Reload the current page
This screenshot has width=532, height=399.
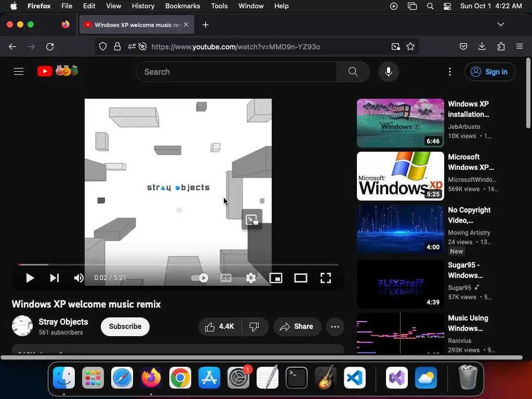pyautogui.click(x=50, y=47)
